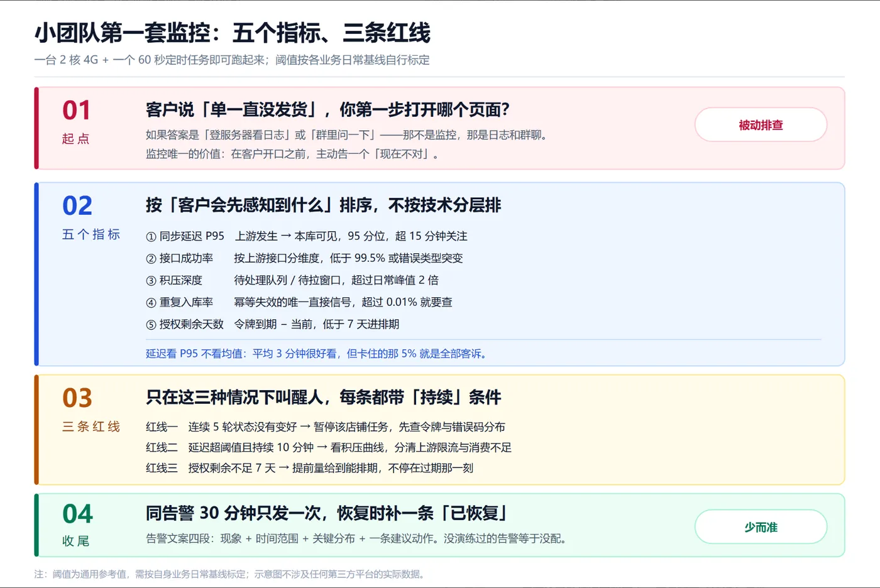Click the 五个指标 section label
The image size is (880, 588).
[91, 234]
